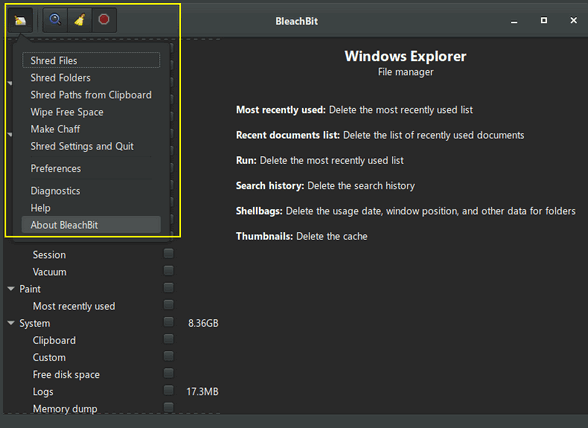Click the 8.36GB size value
Screen dimensions: 588x428
[203, 323]
